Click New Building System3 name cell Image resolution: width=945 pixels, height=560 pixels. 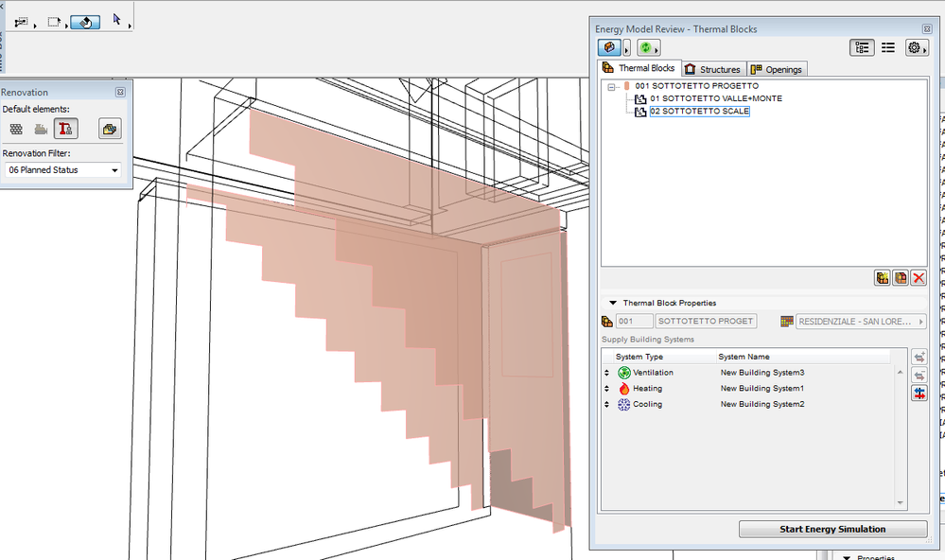coord(762,373)
